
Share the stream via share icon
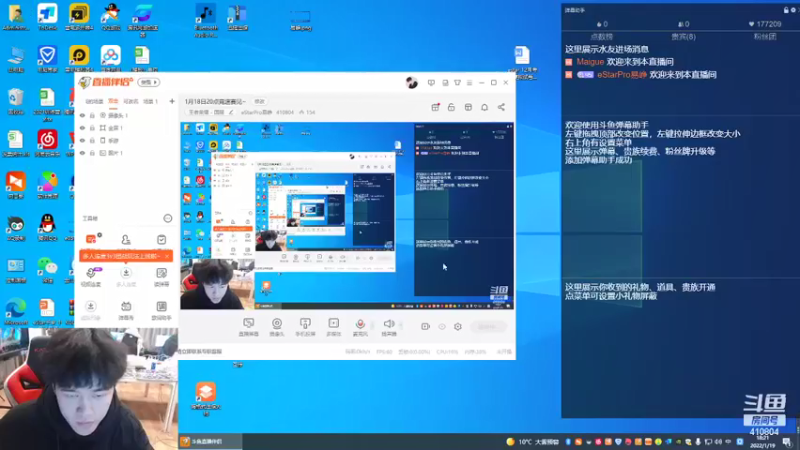(501, 107)
